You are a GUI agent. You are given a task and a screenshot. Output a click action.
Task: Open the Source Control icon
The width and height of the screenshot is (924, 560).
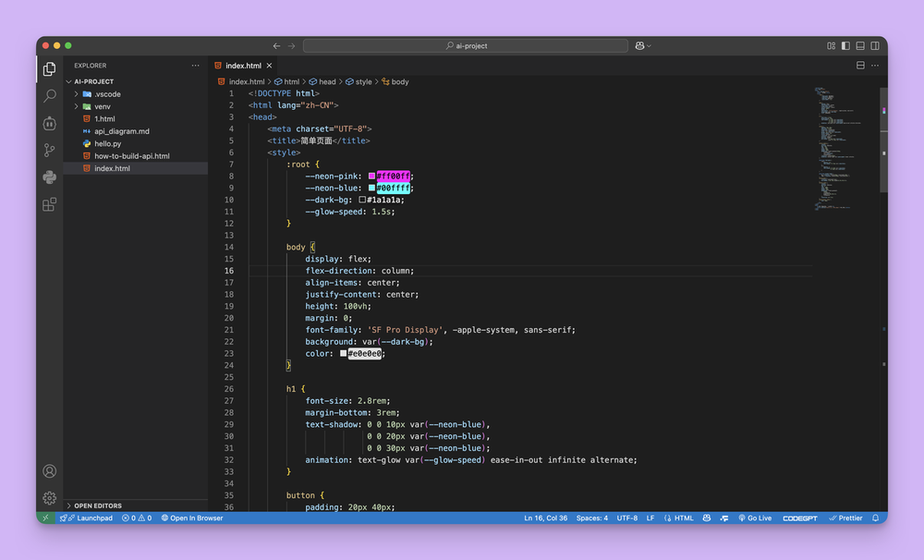click(x=49, y=150)
